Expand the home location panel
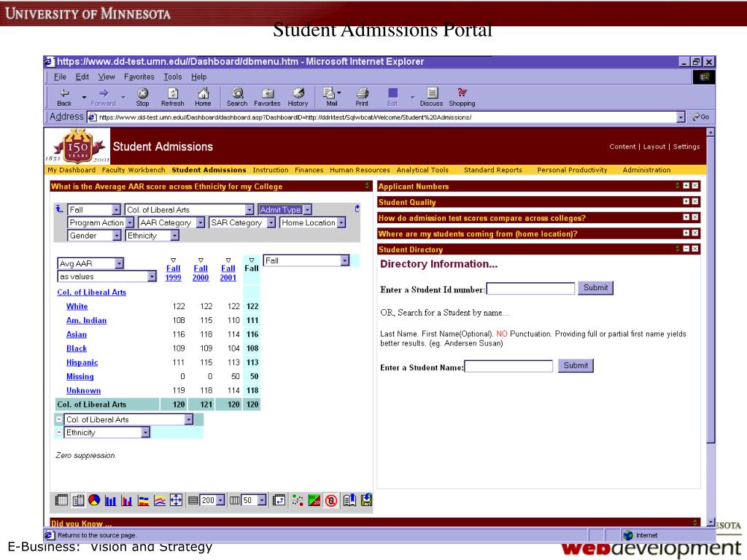This screenshot has height=560, width=747. [686, 233]
